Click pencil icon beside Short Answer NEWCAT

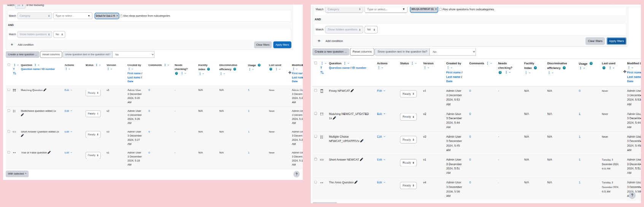pyautogui.click(x=361, y=159)
